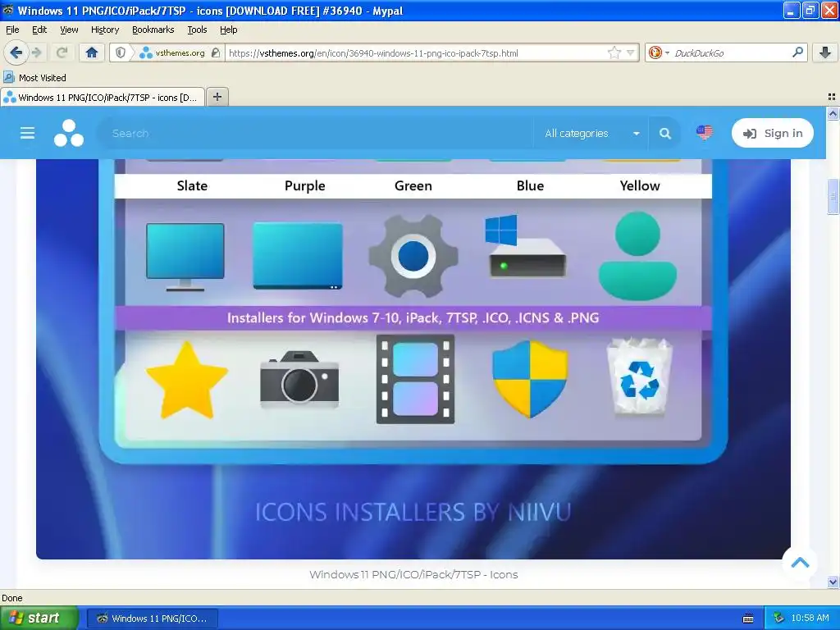
Task: Go to the Home page icon
Action: 92,52
